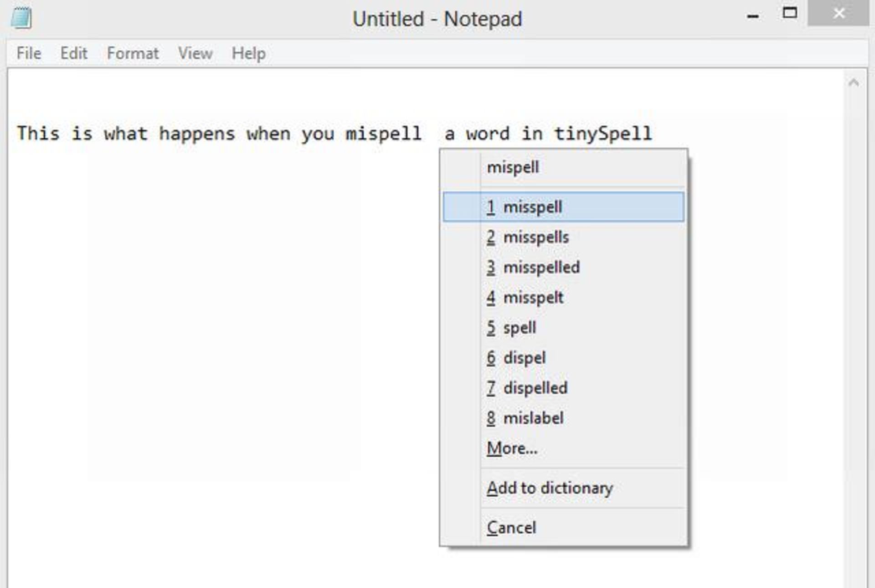Click Add to dictionary option
Viewport: 875px width, 588px height.
(x=550, y=488)
